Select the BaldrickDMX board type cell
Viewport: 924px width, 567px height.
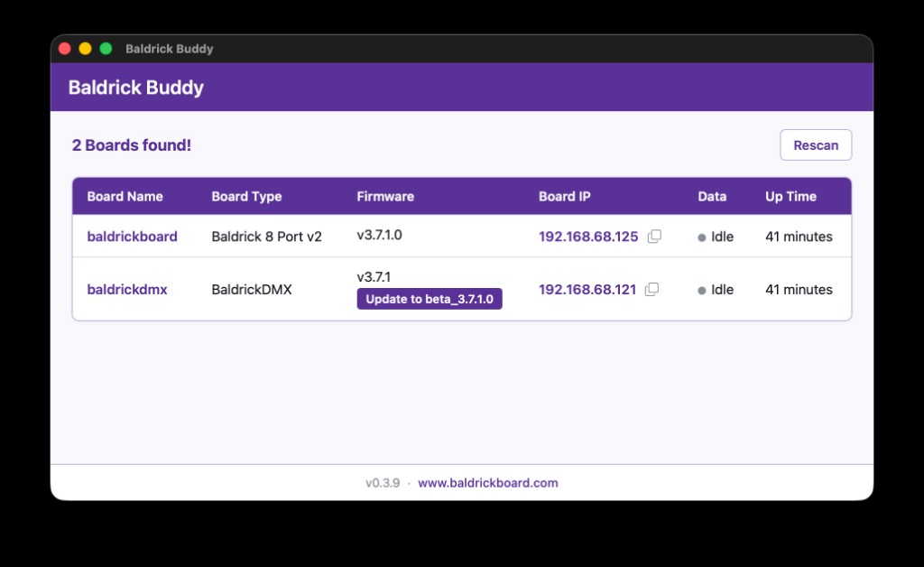coord(252,290)
